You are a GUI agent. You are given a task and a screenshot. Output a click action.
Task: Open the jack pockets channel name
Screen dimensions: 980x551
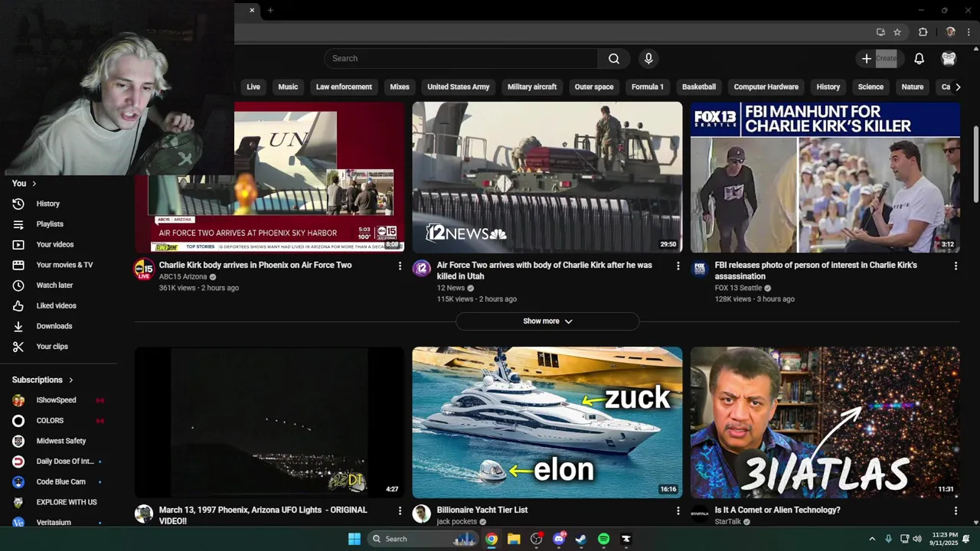click(x=457, y=522)
